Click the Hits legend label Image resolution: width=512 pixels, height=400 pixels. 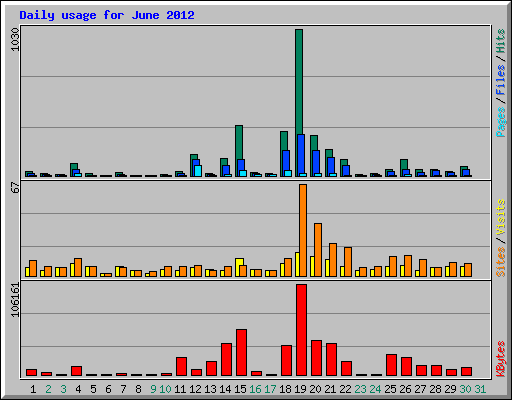[501, 41]
